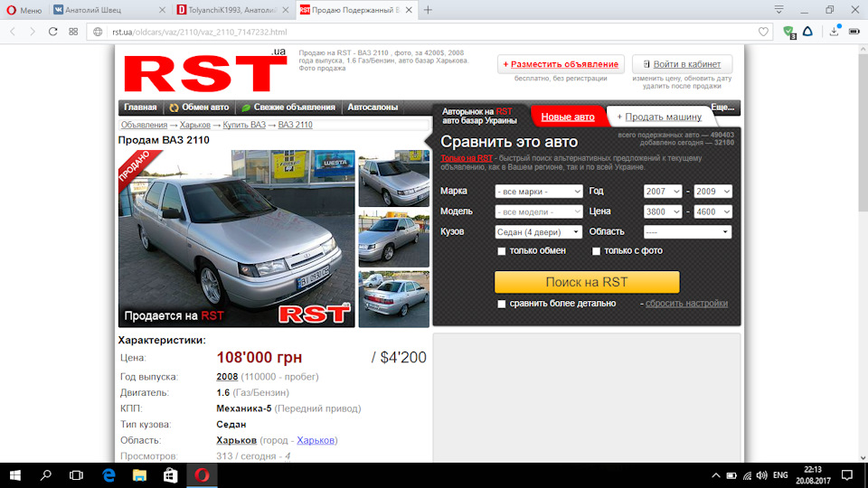Check the только обмен checkbox

pos(502,251)
